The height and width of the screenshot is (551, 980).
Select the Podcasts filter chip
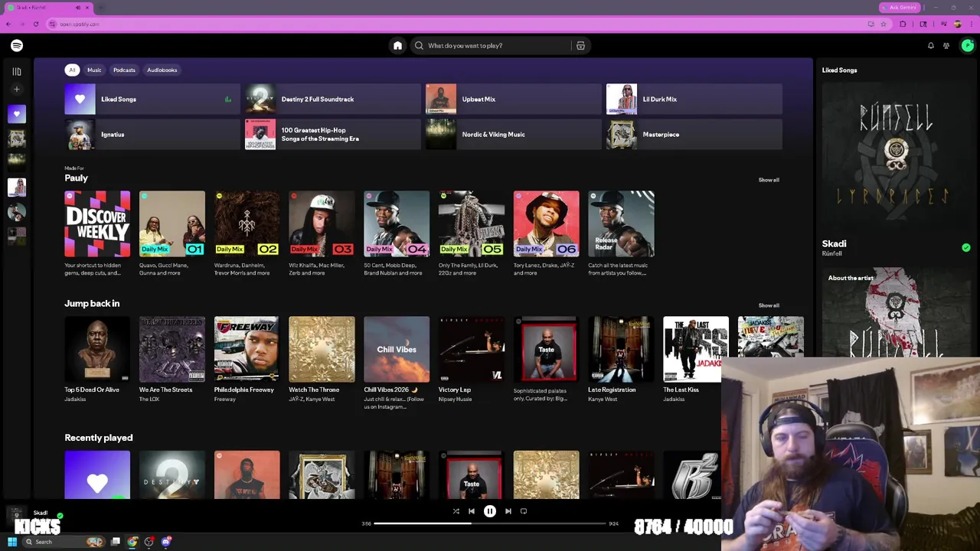point(124,70)
